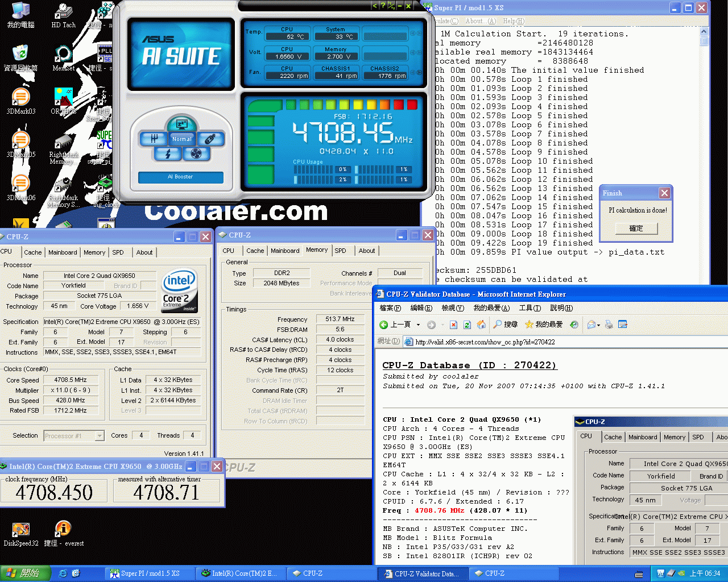Click the Internet Explorer Home icon
The height and width of the screenshot is (582, 728).
481,325
